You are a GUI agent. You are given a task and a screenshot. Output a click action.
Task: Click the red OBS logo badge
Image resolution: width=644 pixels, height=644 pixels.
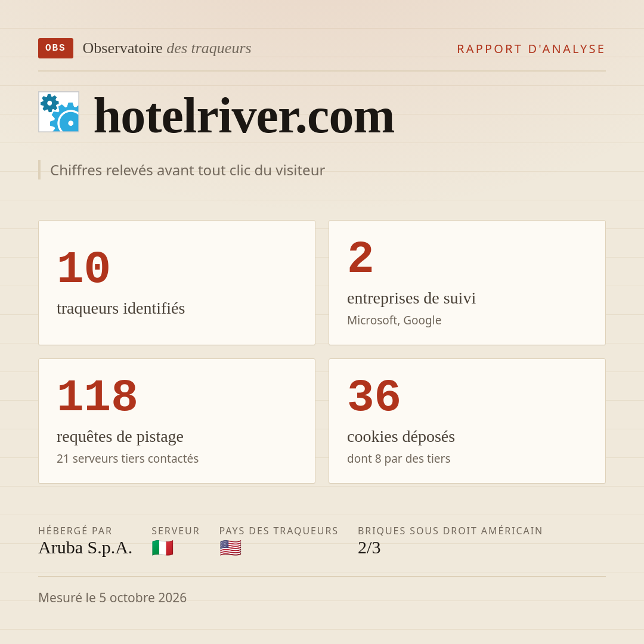(56, 48)
